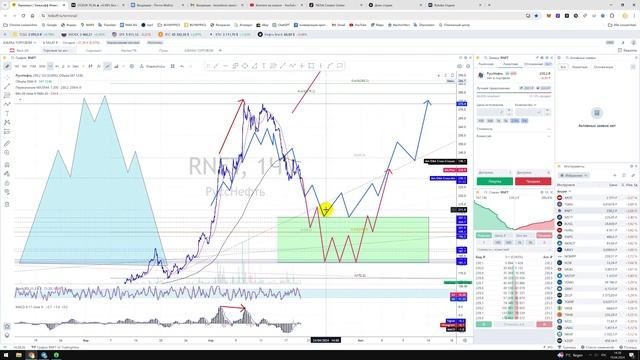Click the green Покупка buy button
This screenshot has width=640, height=360.
click(495, 181)
